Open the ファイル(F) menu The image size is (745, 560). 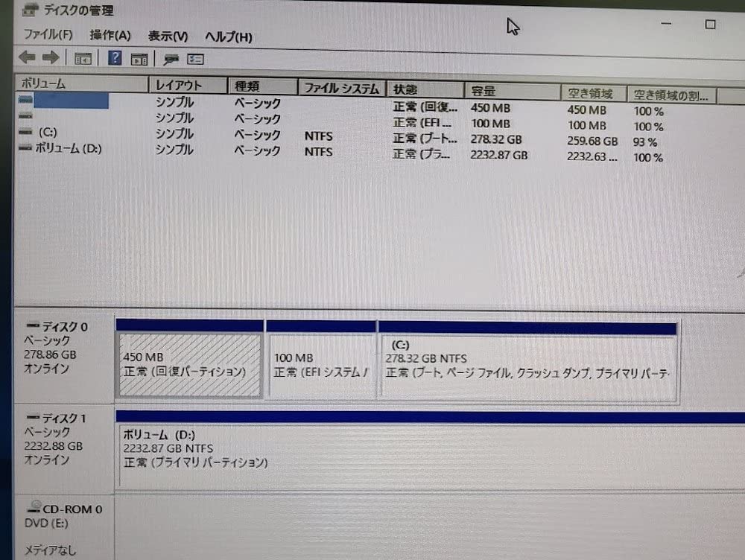tap(48, 34)
